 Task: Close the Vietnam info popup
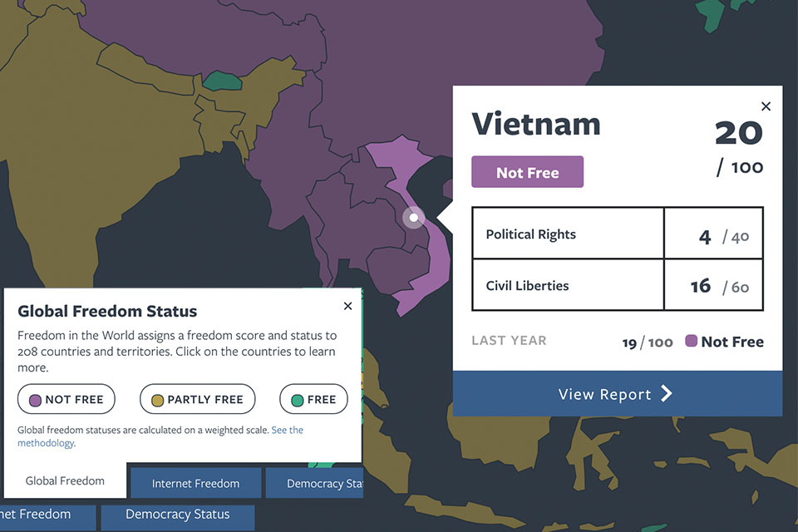point(766,106)
